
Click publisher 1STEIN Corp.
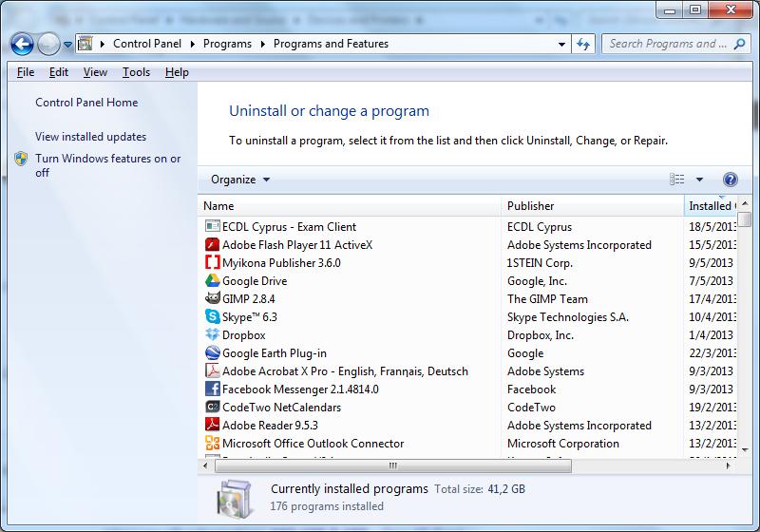540,262
